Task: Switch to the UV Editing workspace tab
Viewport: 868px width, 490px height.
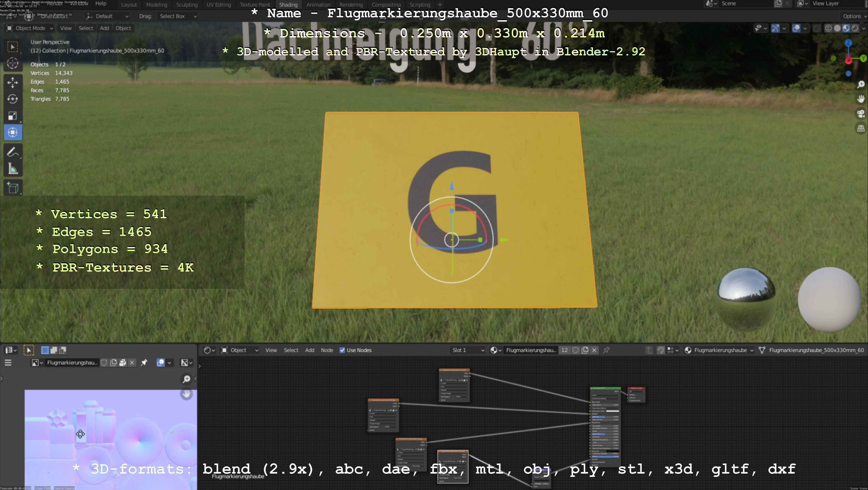Action: [x=219, y=5]
